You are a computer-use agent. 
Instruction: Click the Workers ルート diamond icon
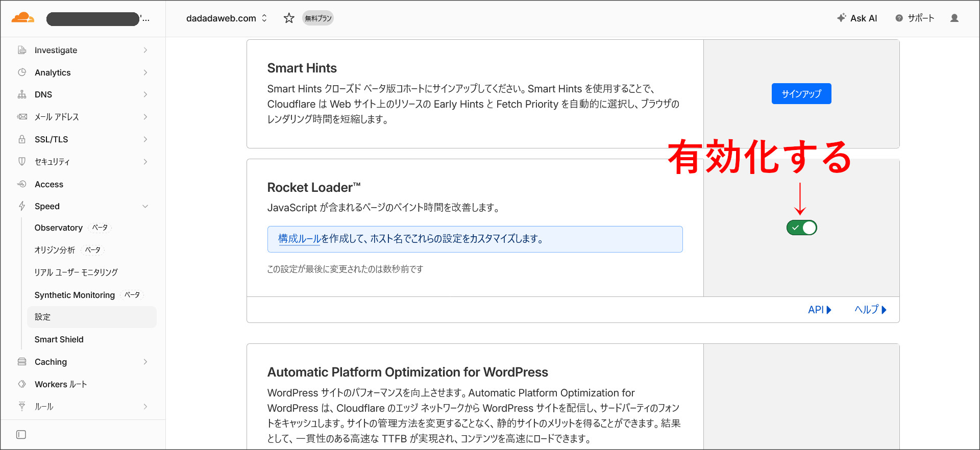point(22,384)
